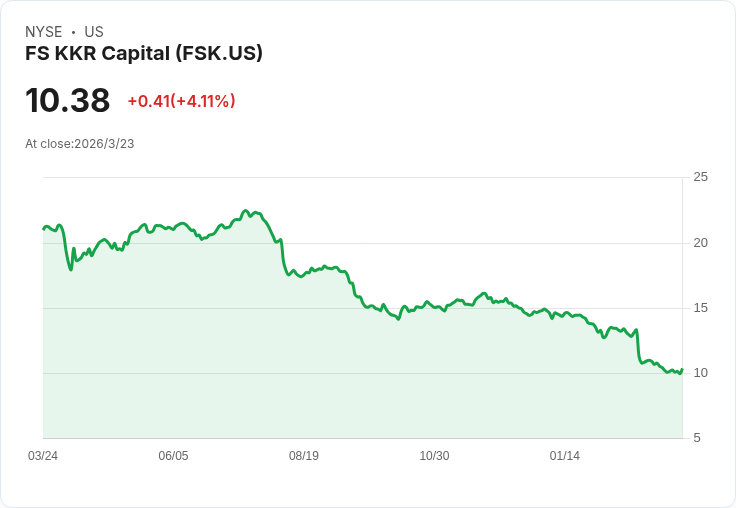This screenshot has width=736, height=508.
Task: Click the NYSE exchange label
Action: 43,32
